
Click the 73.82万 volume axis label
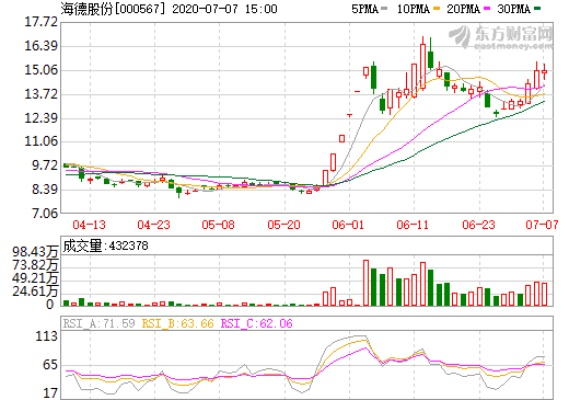click(35, 265)
